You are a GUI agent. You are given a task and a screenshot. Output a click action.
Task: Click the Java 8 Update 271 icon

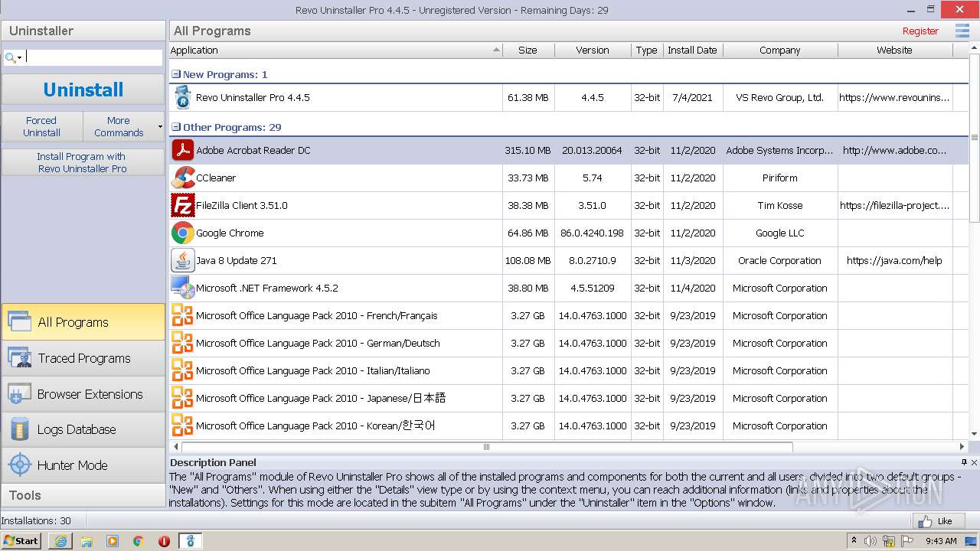182,260
